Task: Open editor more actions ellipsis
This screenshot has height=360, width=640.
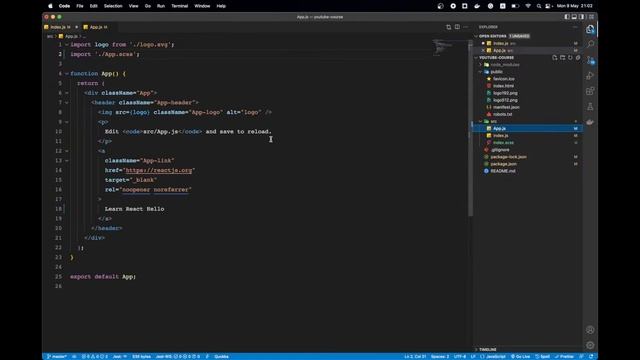Action: click(x=466, y=27)
